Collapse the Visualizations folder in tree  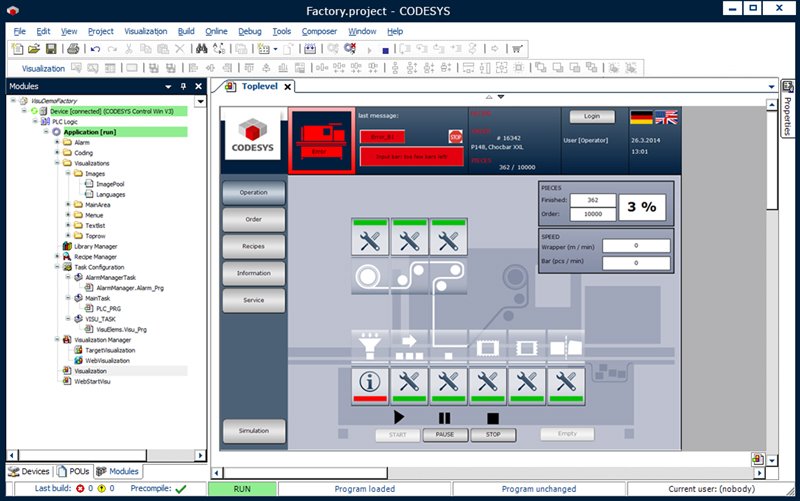pyautogui.click(x=58, y=163)
